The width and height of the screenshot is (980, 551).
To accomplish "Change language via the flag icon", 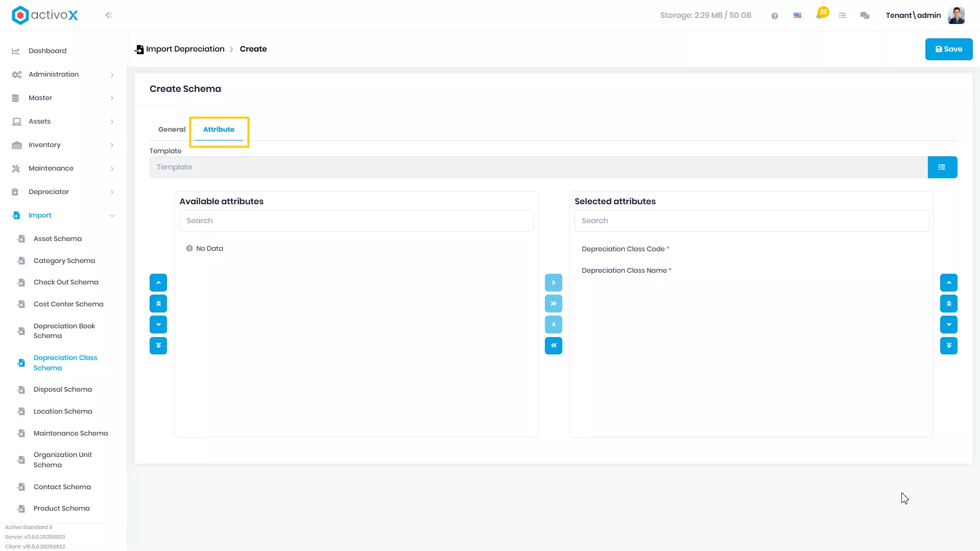I will [797, 16].
